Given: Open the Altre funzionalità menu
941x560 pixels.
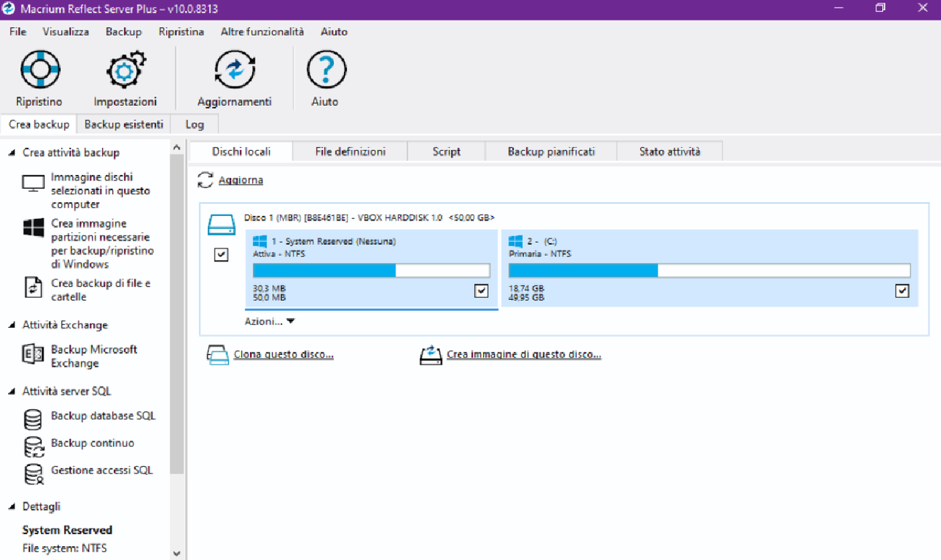Looking at the screenshot, I should click(262, 32).
